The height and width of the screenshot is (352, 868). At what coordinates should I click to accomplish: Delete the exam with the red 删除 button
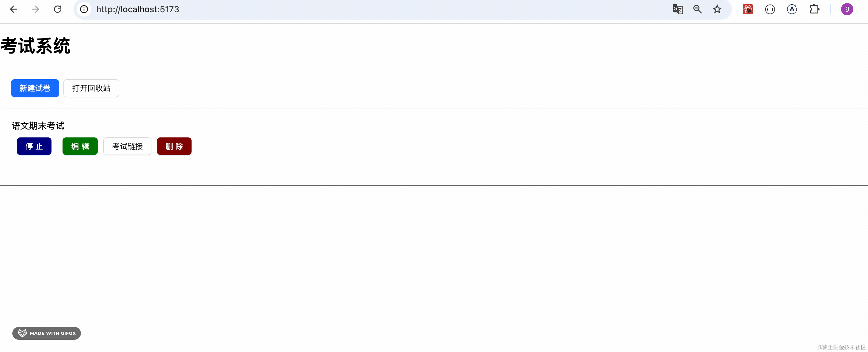click(174, 146)
